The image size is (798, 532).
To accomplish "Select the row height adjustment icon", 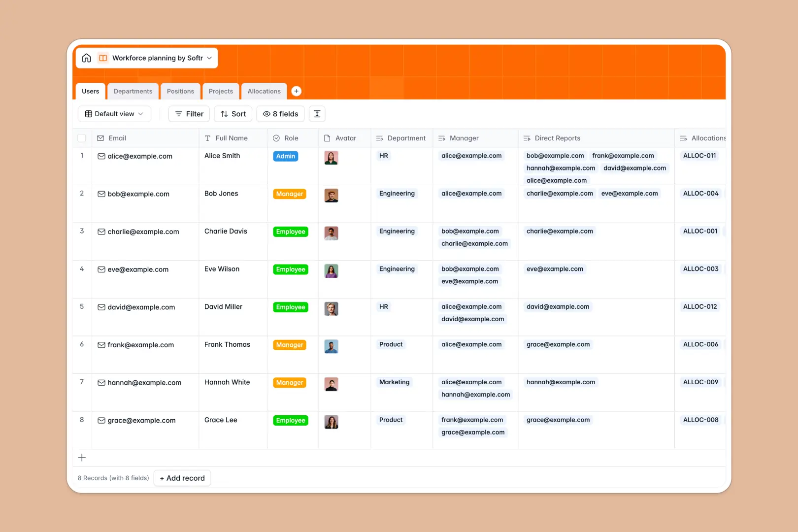I will coord(317,114).
